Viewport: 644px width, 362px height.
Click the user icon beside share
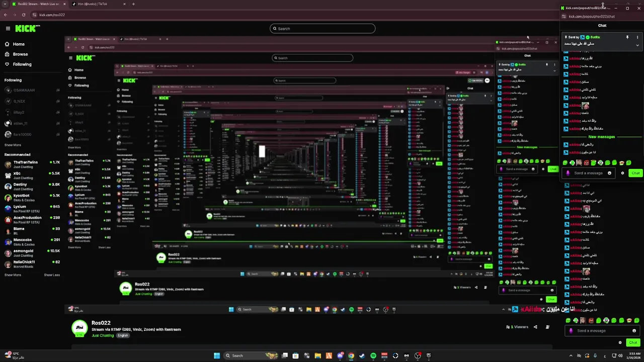tap(547, 327)
